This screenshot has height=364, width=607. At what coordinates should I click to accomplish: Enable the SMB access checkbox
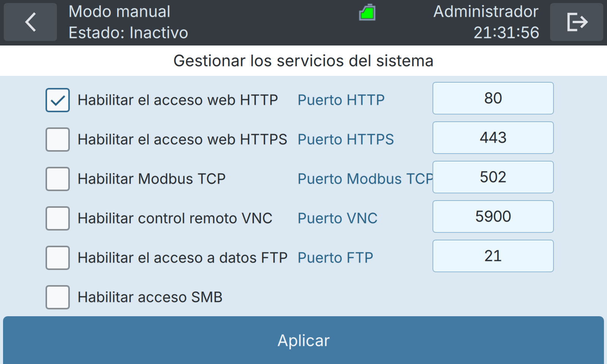tap(58, 297)
